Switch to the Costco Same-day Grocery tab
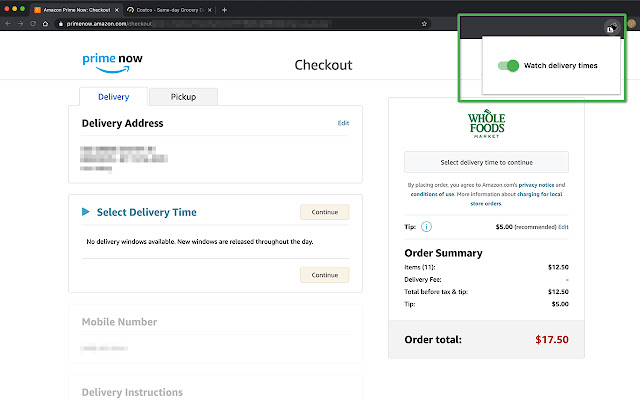This screenshot has height=400, width=640. (168, 10)
